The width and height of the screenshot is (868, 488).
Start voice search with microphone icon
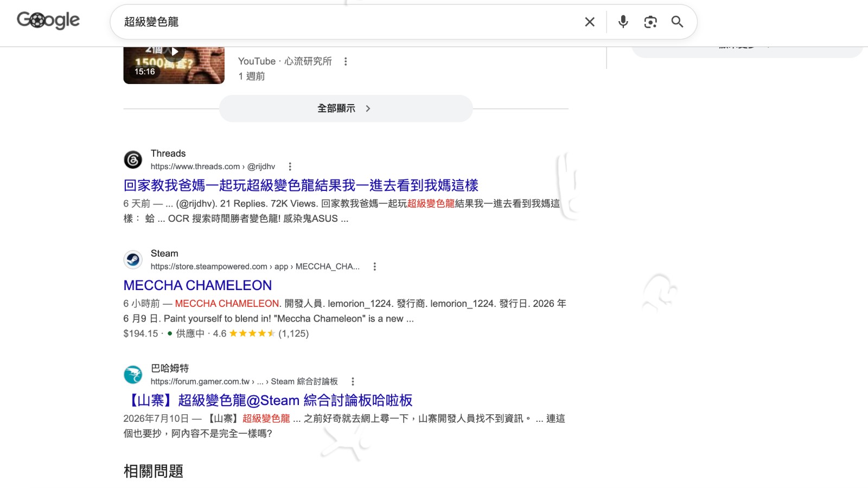point(623,22)
